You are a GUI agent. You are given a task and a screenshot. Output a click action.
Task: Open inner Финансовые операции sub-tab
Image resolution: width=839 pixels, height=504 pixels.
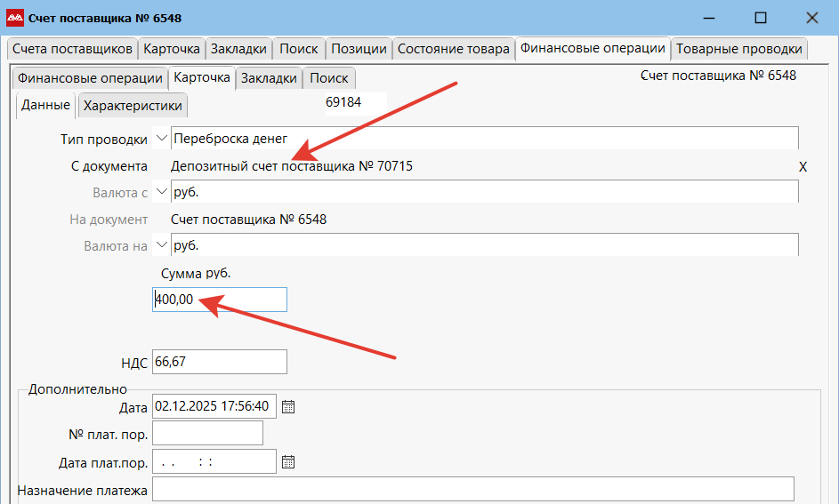coord(90,78)
